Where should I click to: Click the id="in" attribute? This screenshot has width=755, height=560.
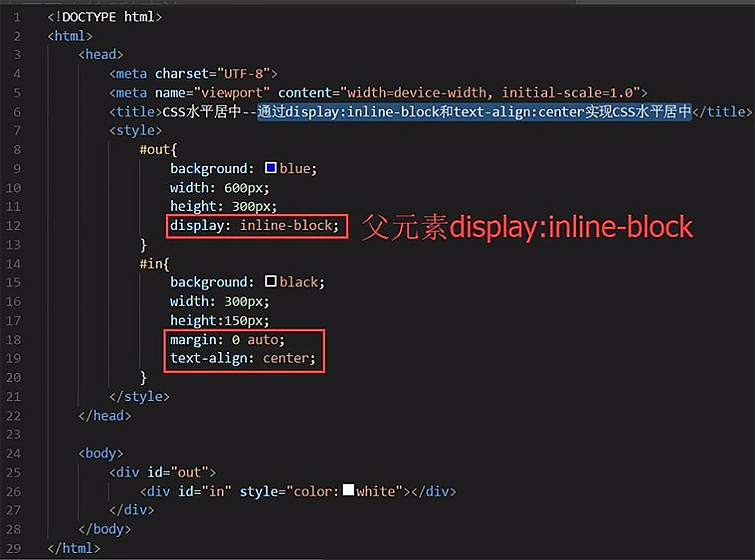coord(205,491)
